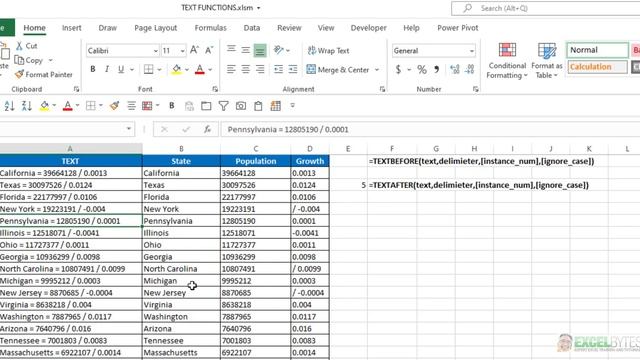This screenshot has width=640, height=360.
Task: Align text right in the ribbon
Action: point(260,69)
